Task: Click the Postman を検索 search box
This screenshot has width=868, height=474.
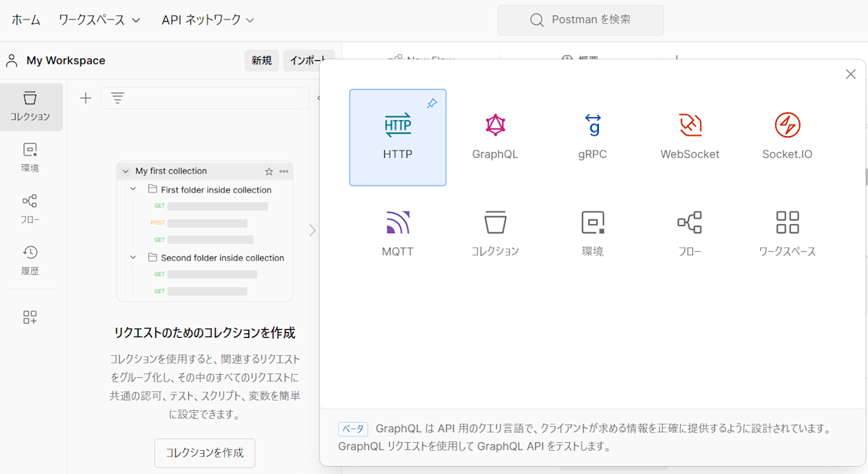Action: (x=580, y=20)
